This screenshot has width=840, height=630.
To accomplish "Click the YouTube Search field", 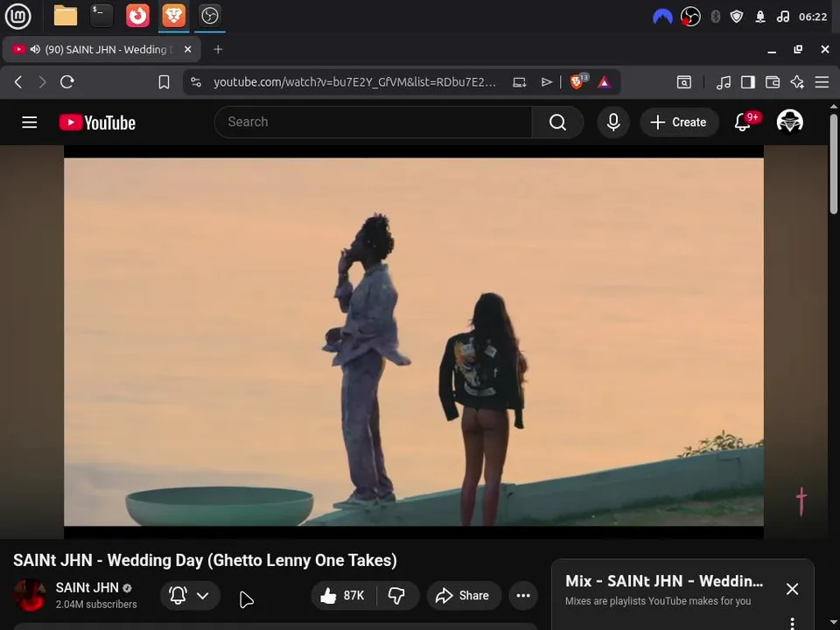I will click(x=374, y=122).
